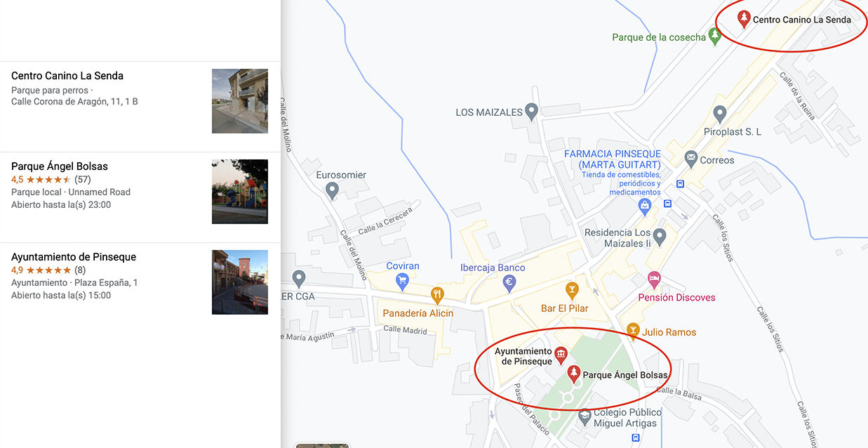This screenshot has height=448, width=868.
Task: Open the Farmacia Pinseque shopping bag marker
Action: coord(645,206)
